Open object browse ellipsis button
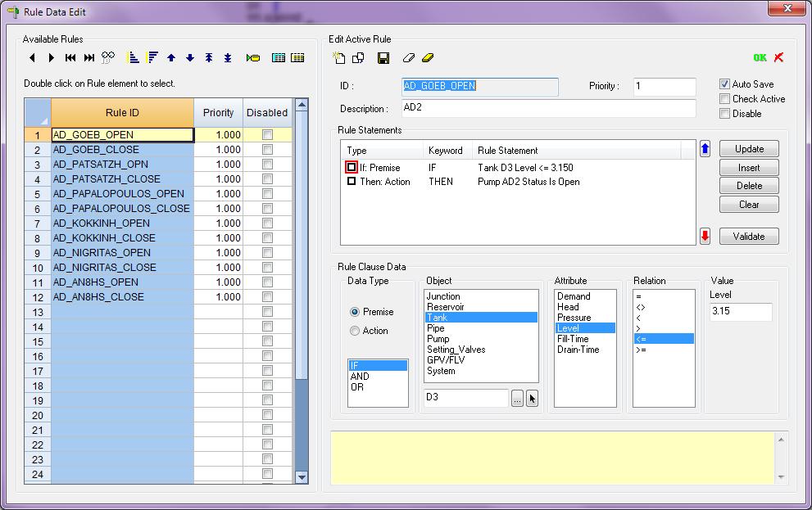Viewport: 812px width, 510px height. tap(517, 399)
